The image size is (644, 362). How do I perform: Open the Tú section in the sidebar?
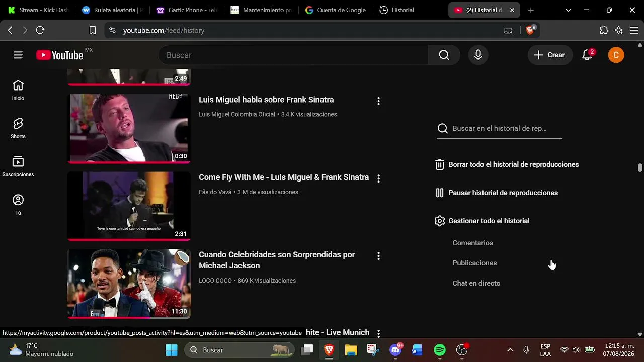(18, 205)
